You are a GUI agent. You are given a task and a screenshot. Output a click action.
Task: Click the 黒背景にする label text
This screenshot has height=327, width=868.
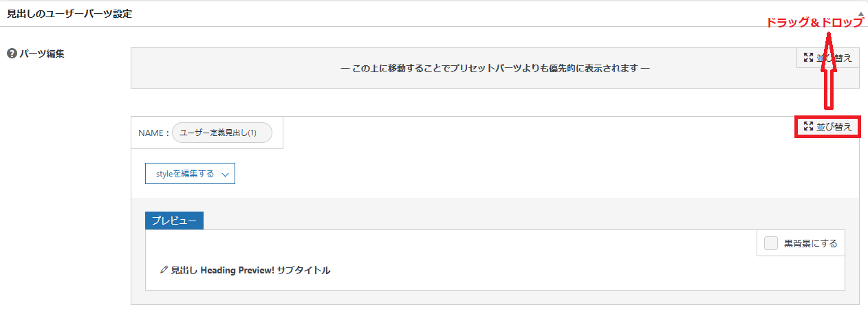[x=811, y=243]
